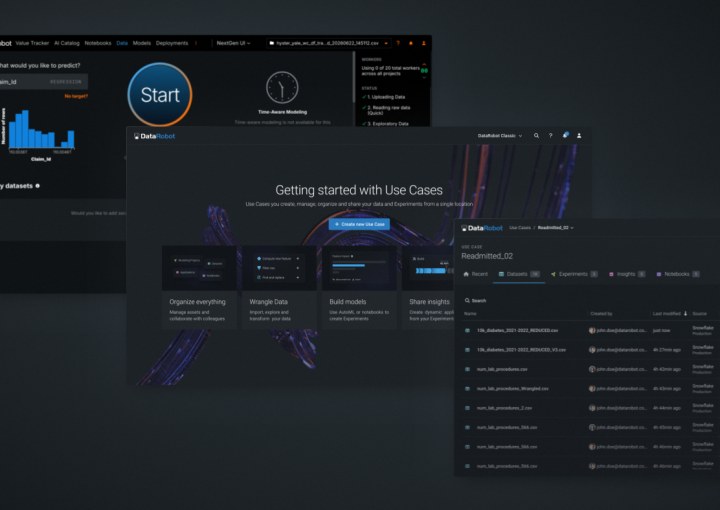This screenshot has height=510, width=720.
Task: Select the Datasets tab
Action: (519, 274)
